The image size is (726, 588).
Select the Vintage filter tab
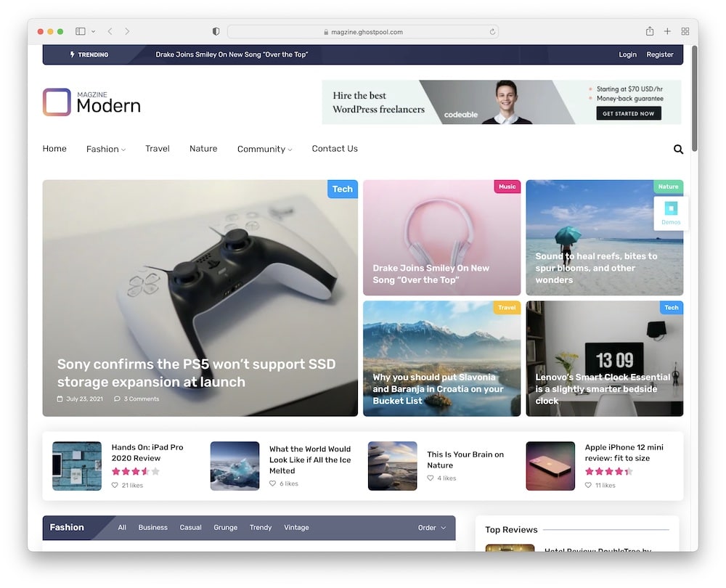(296, 527)
